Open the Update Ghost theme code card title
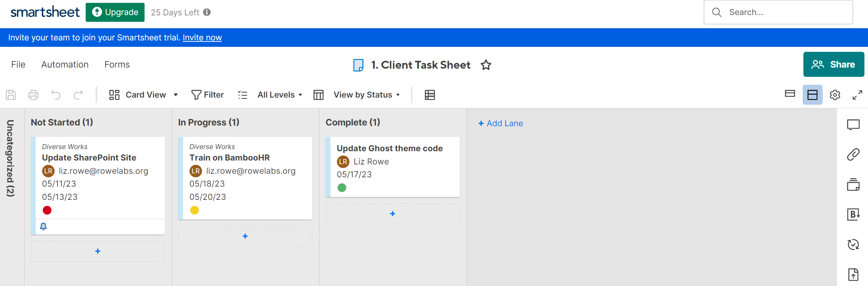 pyautogui.click(x=390, y=148)
